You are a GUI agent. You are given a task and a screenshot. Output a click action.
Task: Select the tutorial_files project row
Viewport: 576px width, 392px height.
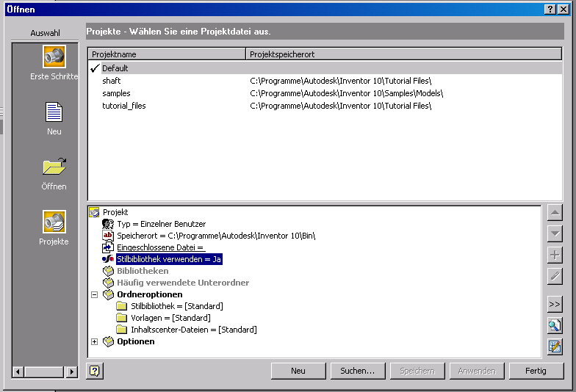(325, 106)
